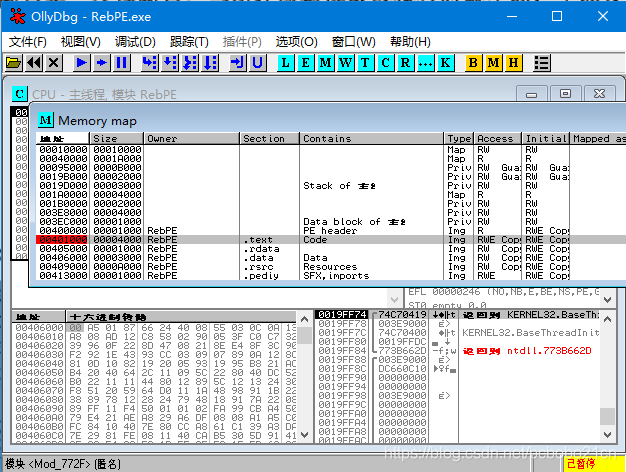
Task: Click the CPU window C title icon
Action: tap(20, 94)
